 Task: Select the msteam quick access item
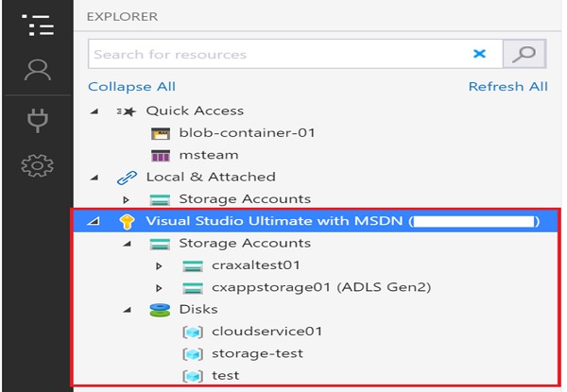tap(208, 155)
